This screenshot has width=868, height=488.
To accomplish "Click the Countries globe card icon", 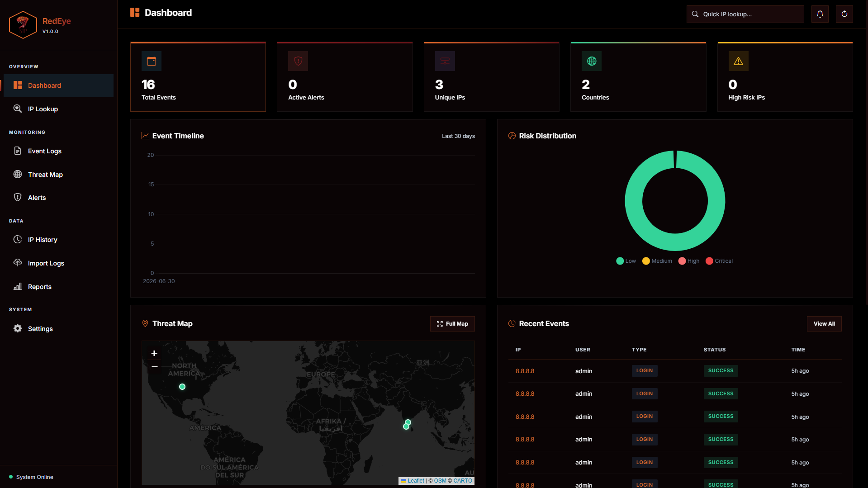I will point(592,61).
